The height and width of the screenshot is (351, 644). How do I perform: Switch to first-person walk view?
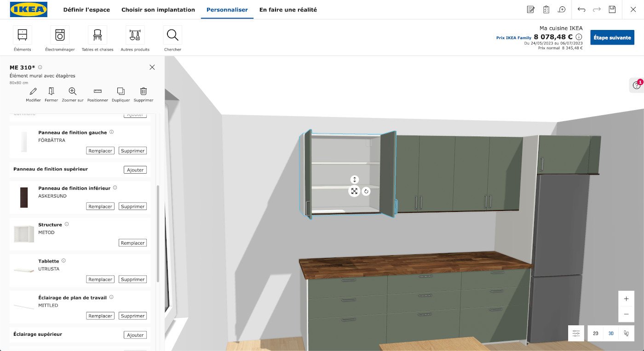click(626, 333)
